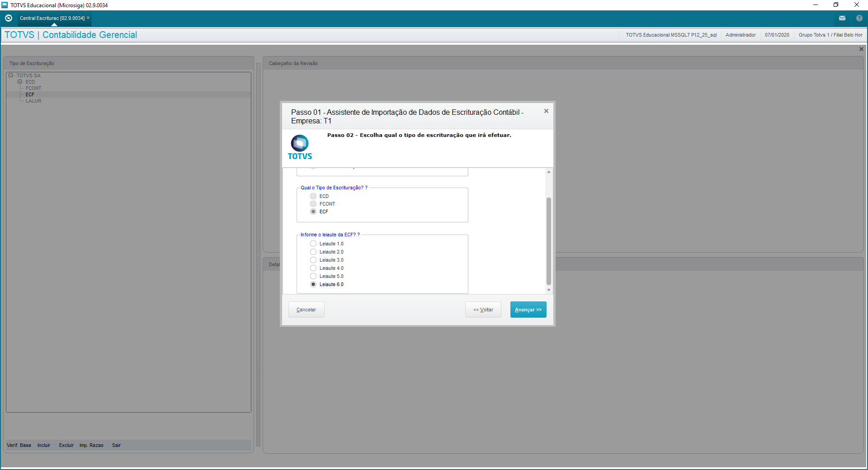
Task: Click Verif. Base in the bottom menu
Action: (x=19, y=445)
